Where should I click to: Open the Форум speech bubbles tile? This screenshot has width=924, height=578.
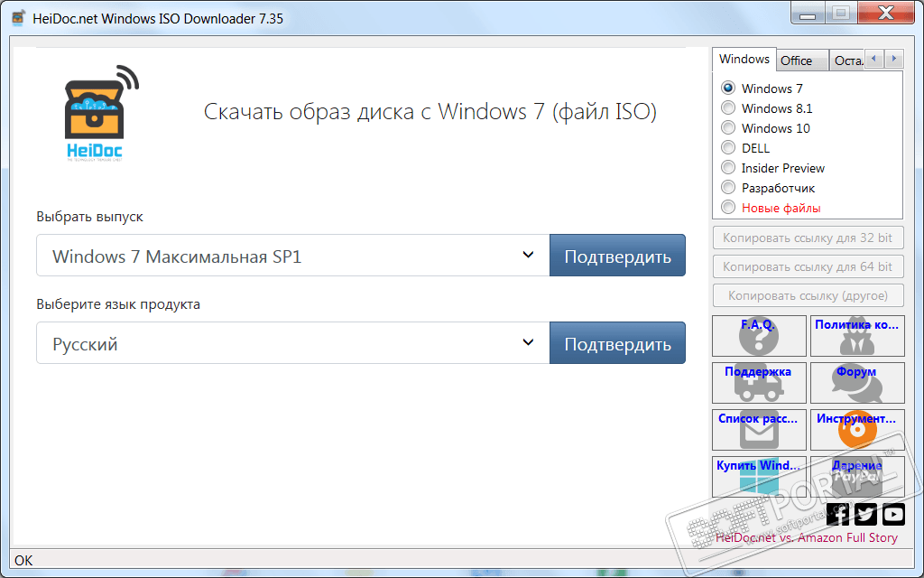(857, 383)
